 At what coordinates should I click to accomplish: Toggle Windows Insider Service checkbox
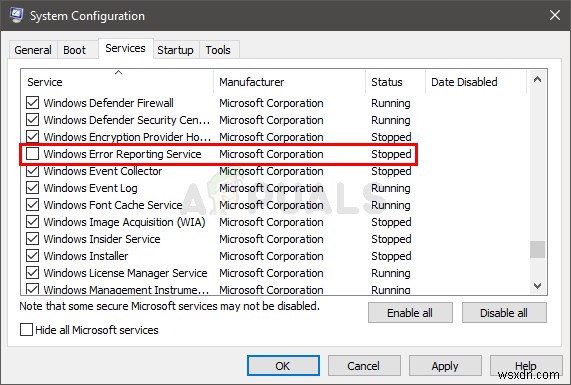click(32, 239)
